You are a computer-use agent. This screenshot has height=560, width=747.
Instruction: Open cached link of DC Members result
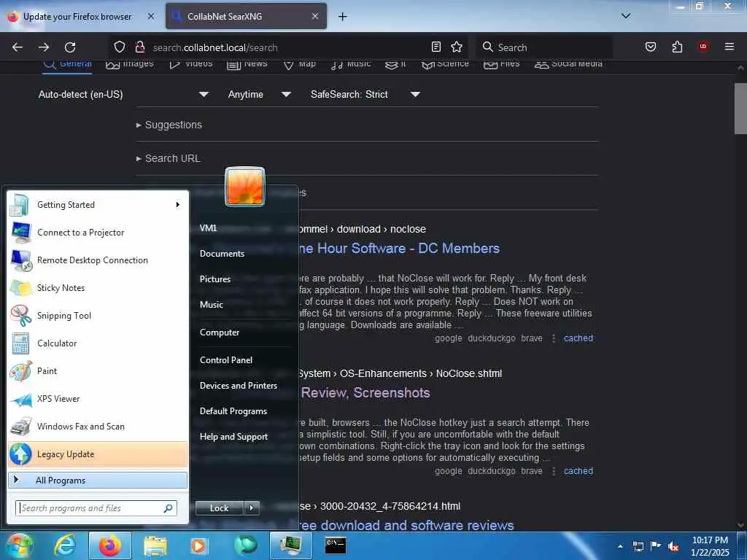tap(578, 338)
